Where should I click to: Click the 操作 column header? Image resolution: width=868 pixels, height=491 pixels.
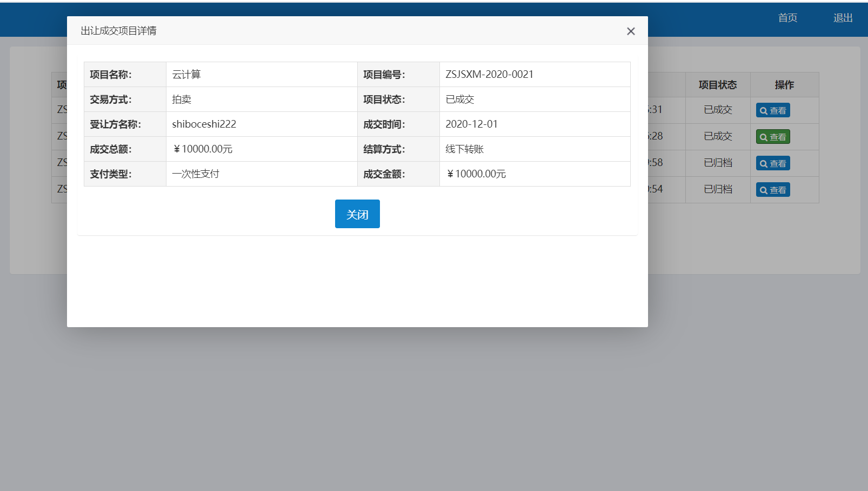point(784,85)
